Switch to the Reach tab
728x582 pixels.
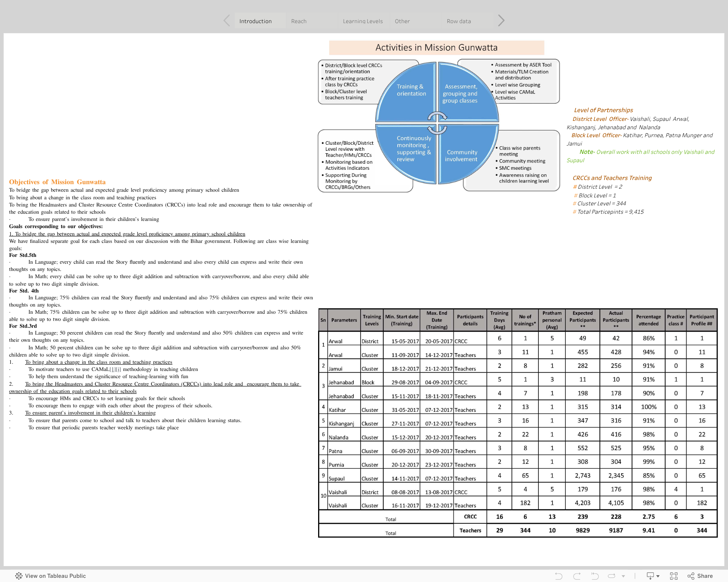point(299,21)
